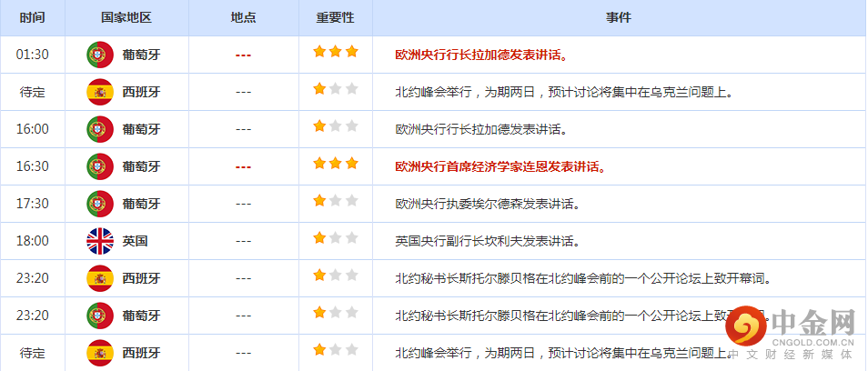Click 葡萄牙 in the 23:20 row

(141, 316)
